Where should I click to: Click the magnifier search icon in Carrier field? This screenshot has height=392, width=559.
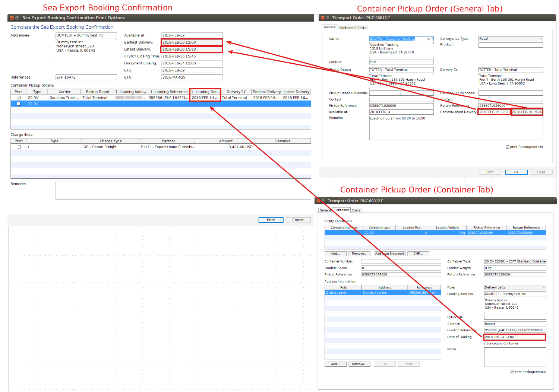tap(428, 38)
